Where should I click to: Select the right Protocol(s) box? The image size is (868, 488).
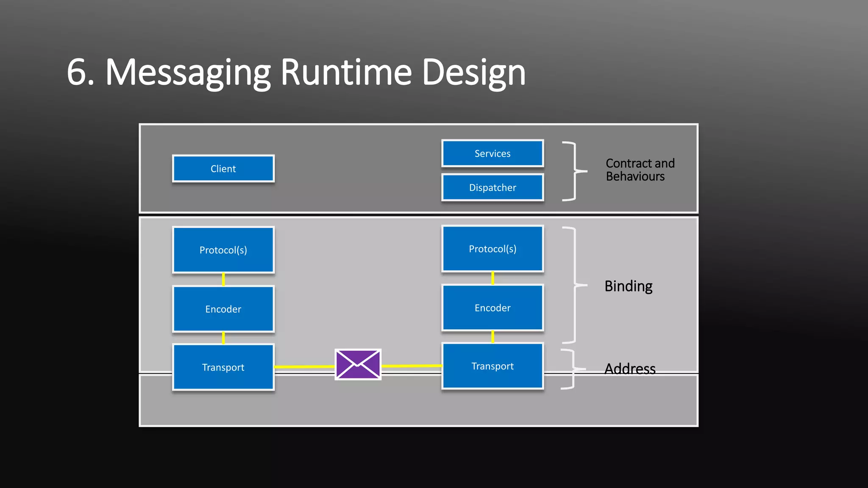[x=492, y=249]
